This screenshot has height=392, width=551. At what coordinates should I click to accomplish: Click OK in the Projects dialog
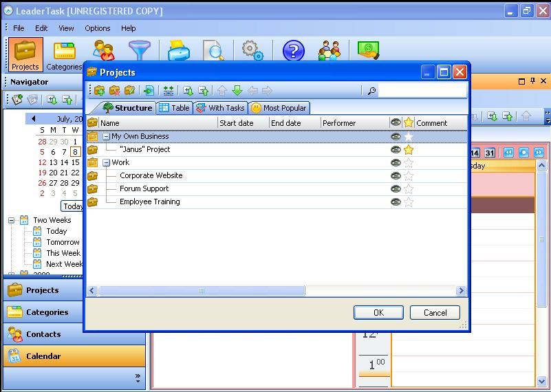[378, 313]
